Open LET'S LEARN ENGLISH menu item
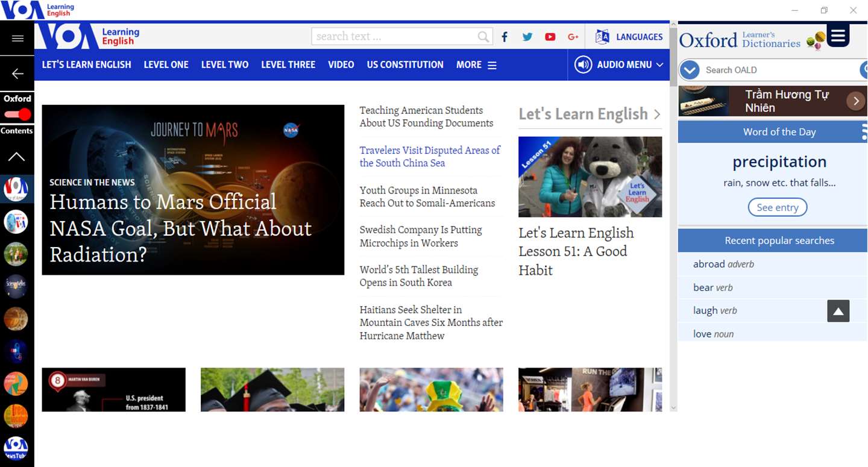The image size is (868, 467). (x=86, y=64)
